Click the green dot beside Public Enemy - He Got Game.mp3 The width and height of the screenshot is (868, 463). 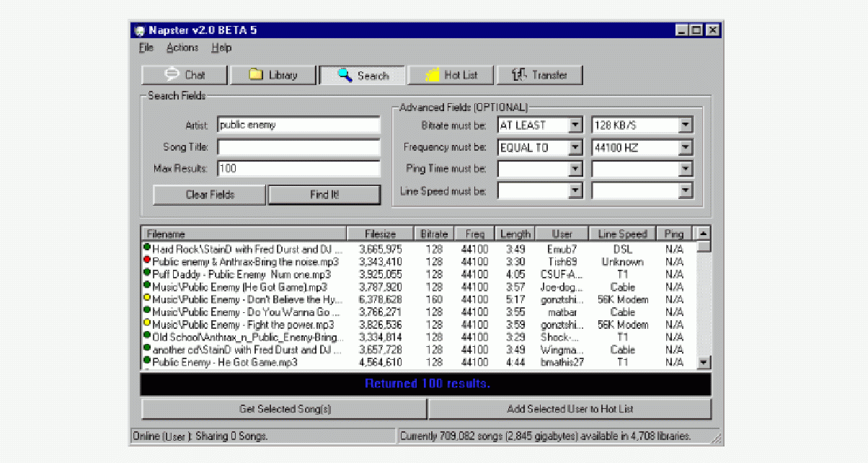(147, 361)
